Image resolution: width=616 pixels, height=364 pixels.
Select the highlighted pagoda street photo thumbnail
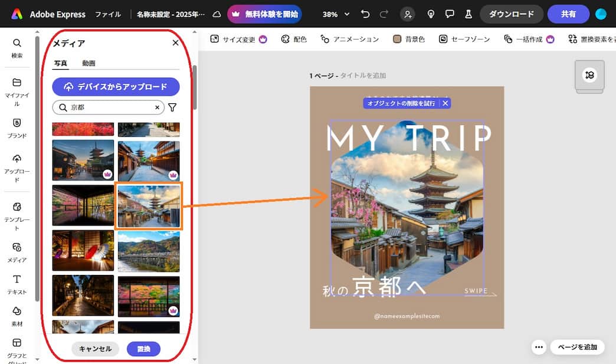[x=148, y=206]
